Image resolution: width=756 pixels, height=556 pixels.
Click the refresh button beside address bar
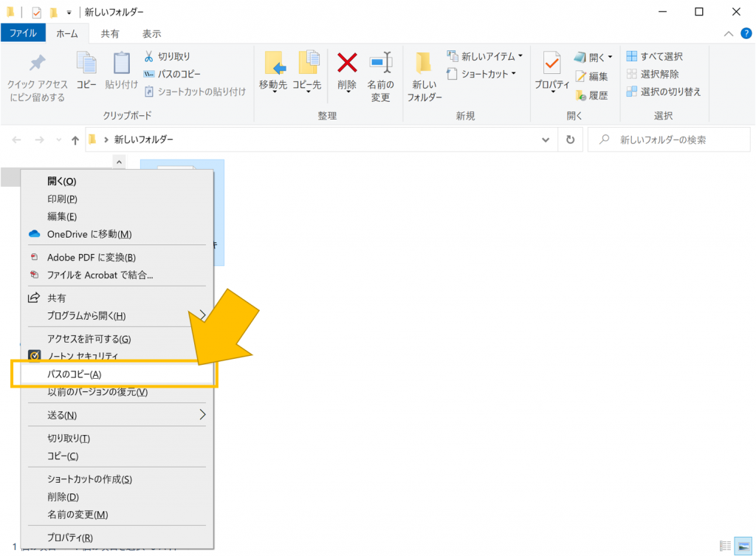coord(570,140)
